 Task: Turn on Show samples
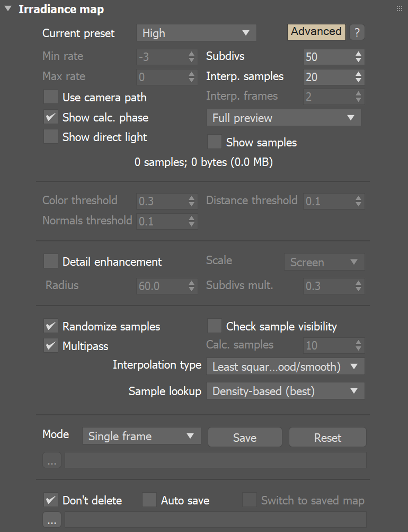pyautogui.click(x=214, y=142)
